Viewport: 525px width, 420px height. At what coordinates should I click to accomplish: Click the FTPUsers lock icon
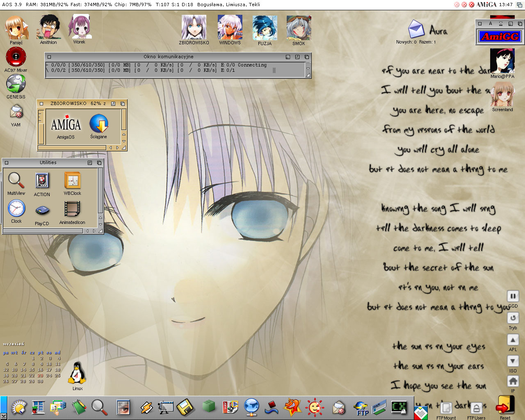point(476,408)
